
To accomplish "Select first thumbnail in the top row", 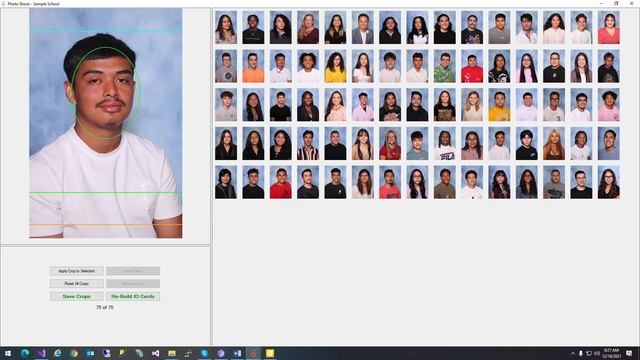I will pyautogui.click(x=226, y=27).
